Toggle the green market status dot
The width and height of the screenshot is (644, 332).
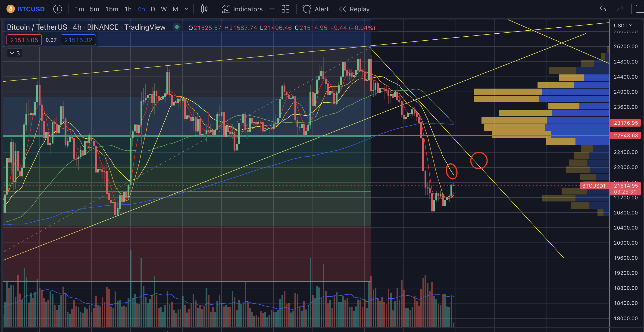[177, 27]
